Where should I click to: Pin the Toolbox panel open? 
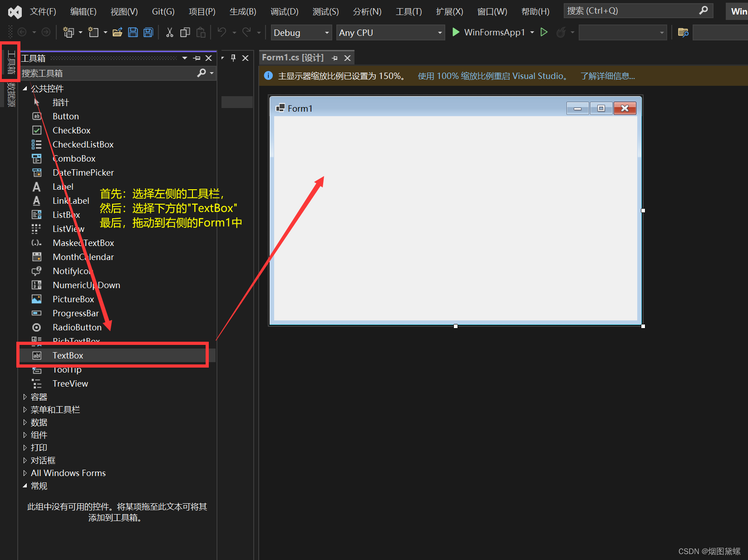coord(196,58)
